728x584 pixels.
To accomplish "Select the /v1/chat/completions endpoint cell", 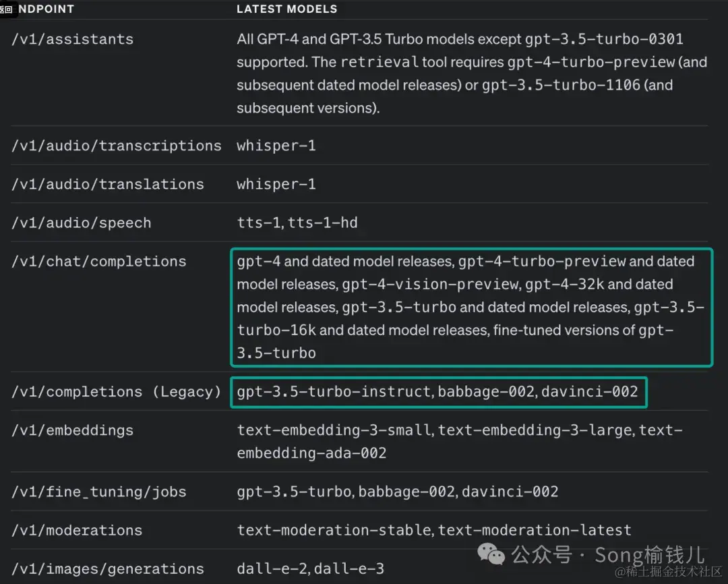I will point(99,261).
